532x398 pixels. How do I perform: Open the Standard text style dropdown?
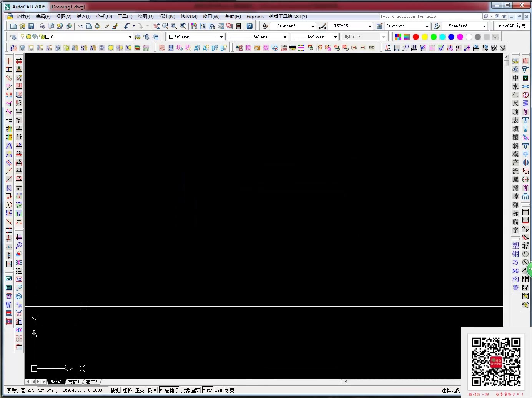point(313,26)
